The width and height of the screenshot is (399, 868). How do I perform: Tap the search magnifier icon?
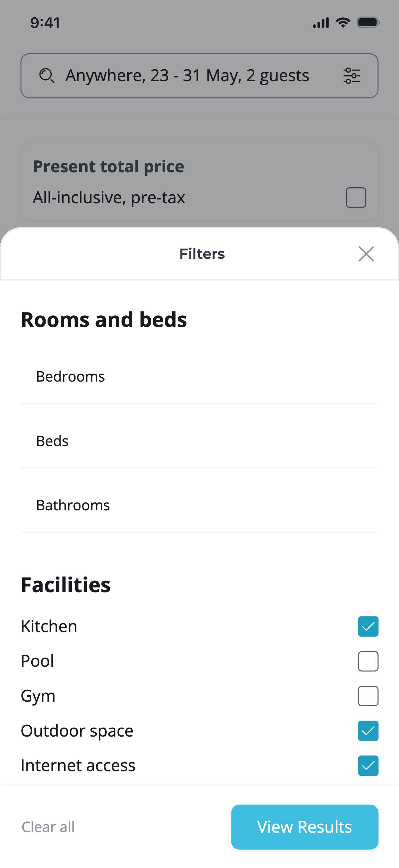coord(47,76)
